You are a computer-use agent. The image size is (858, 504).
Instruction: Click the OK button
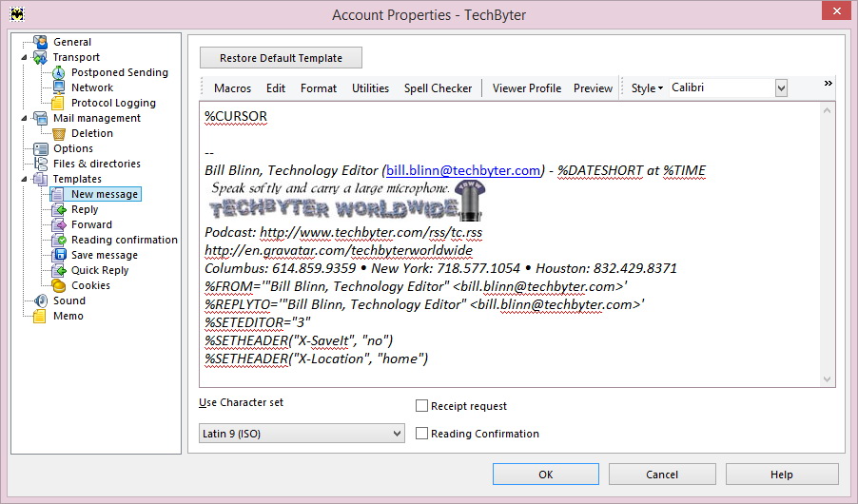546,475
